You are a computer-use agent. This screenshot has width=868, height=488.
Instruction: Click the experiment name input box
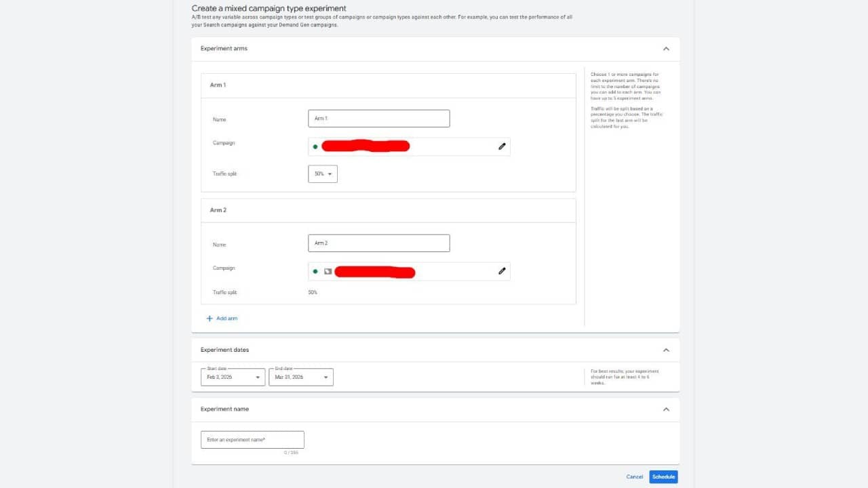coord(252,440)
